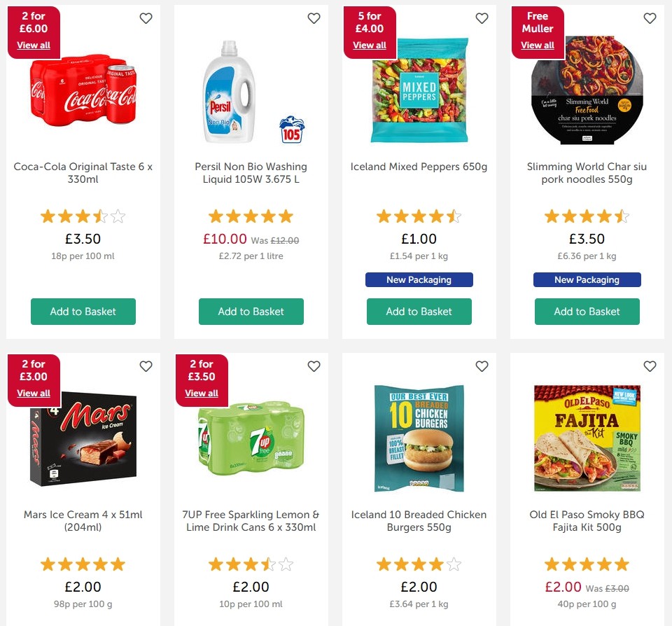The height and width of the screenshot is (626, 672).
Task: Open View all on the 2 for £6.00 offer
Action: tap(34, 45)
